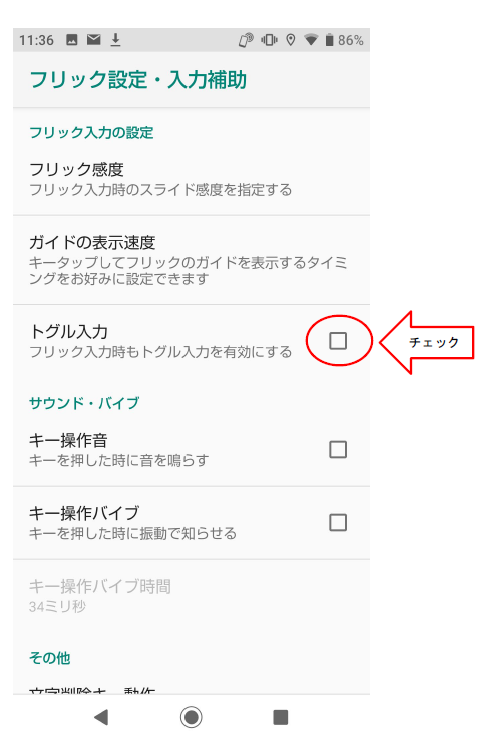Enable the キー操作バイブ checkbox
Image resolution: width=488 pixels, height=744 pixels.
point(338,522)
